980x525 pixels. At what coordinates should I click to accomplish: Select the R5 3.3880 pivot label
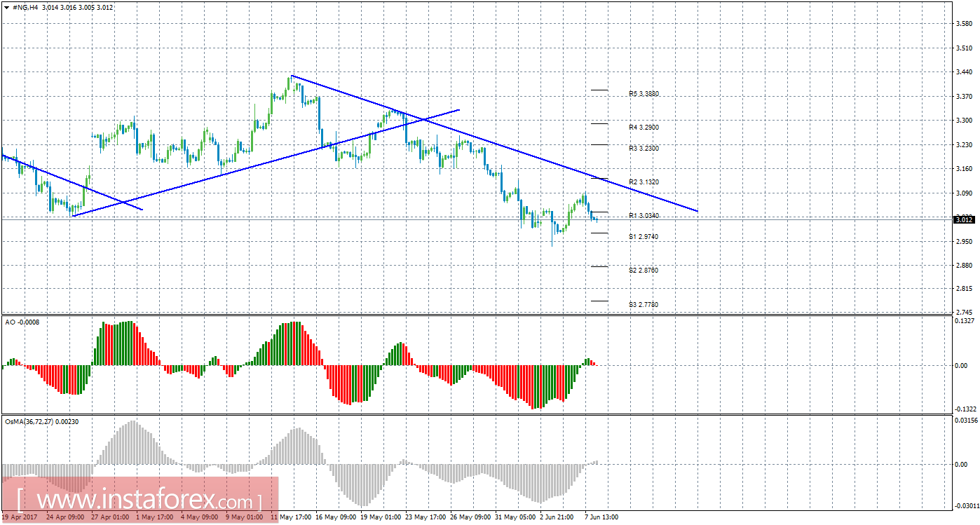pyautogui.click(x=644, y=94)
